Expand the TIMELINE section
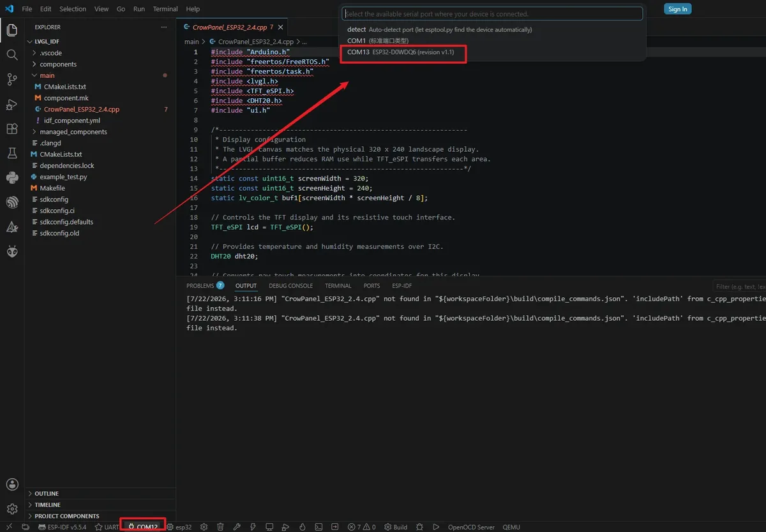Viewport: 766px width, 532px height. (100, 505)
